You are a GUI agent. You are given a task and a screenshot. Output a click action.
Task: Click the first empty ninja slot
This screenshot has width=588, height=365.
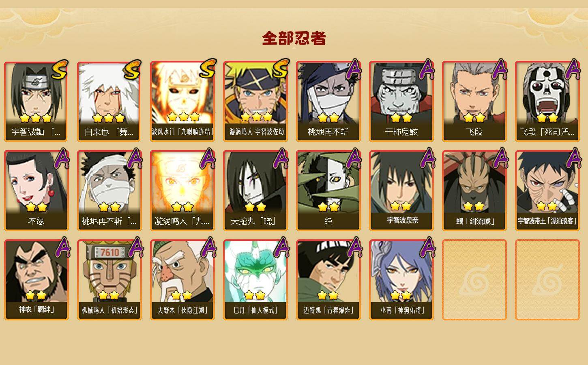[x=474, y=280]
